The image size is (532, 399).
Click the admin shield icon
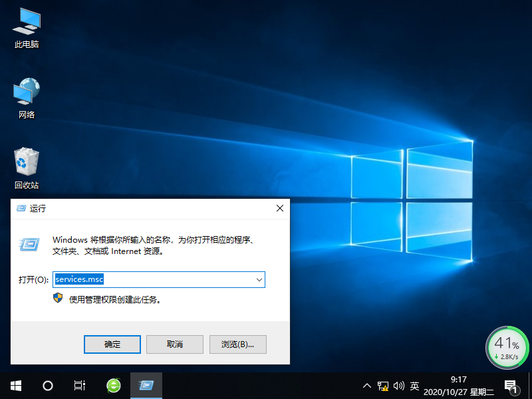[x=58, y=298]
